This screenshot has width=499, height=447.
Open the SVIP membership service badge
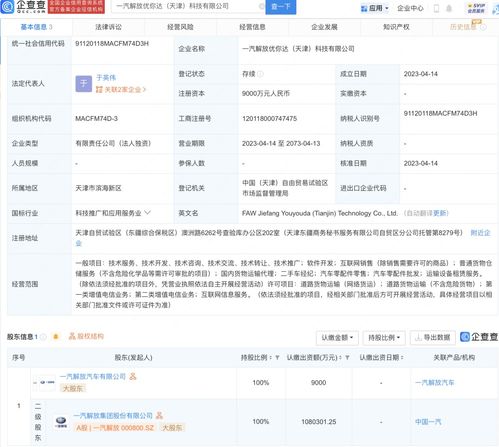(476, 8)
